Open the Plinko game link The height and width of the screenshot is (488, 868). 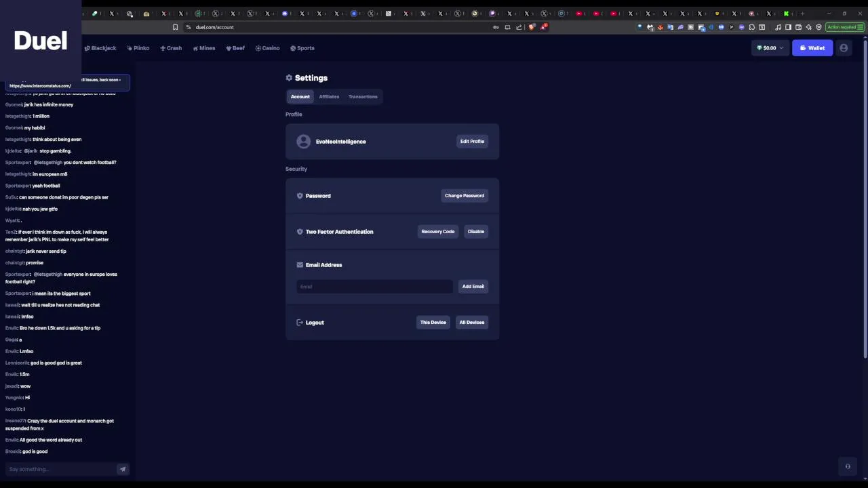[138, 48]
